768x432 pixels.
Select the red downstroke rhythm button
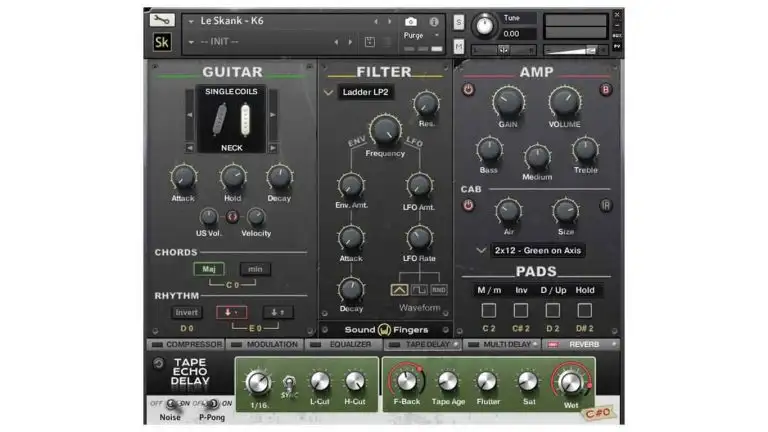pyautogui.click(x=232, y=312)
